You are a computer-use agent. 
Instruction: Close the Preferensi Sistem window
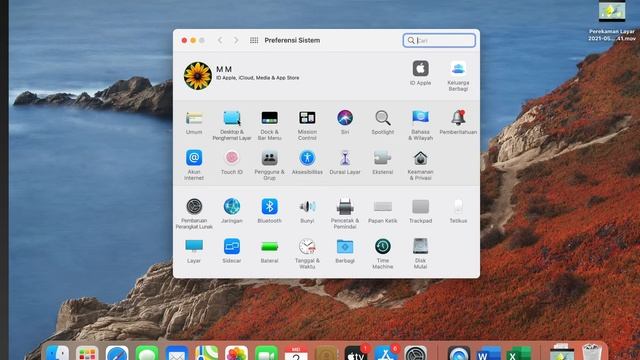[x=184, y=40]
